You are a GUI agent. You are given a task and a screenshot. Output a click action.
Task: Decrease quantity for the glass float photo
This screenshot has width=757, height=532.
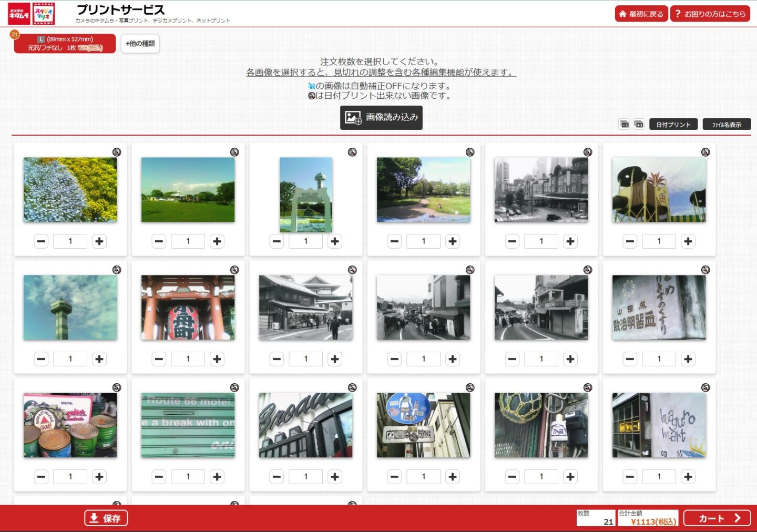click(x=513, y=477)
